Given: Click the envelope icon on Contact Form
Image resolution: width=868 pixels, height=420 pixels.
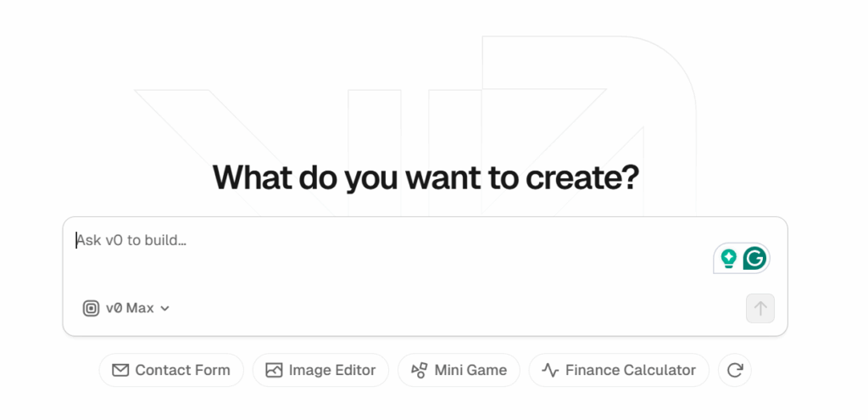Looking at the screenshot, I should click(120, 370).
